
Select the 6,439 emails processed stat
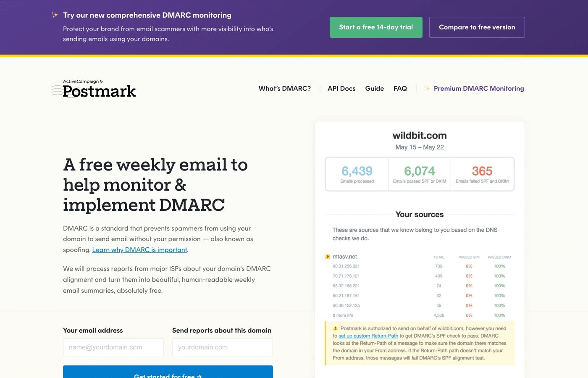357,174
